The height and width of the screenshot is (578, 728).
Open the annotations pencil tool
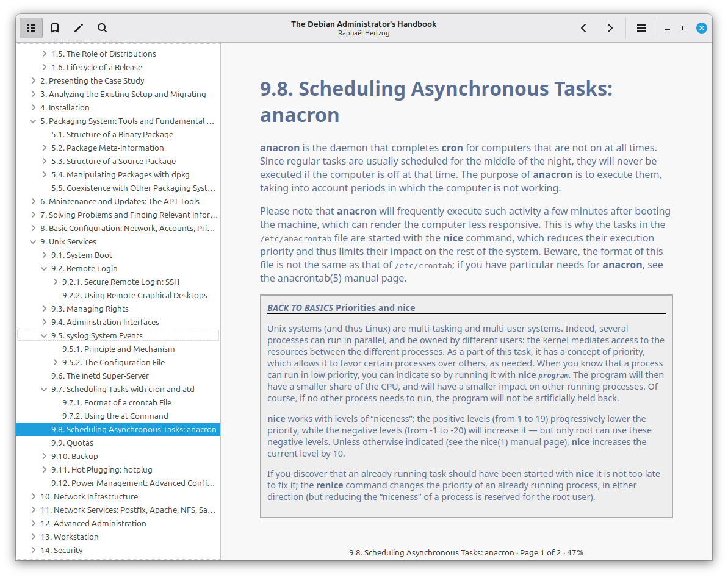[x=79, y=28]
